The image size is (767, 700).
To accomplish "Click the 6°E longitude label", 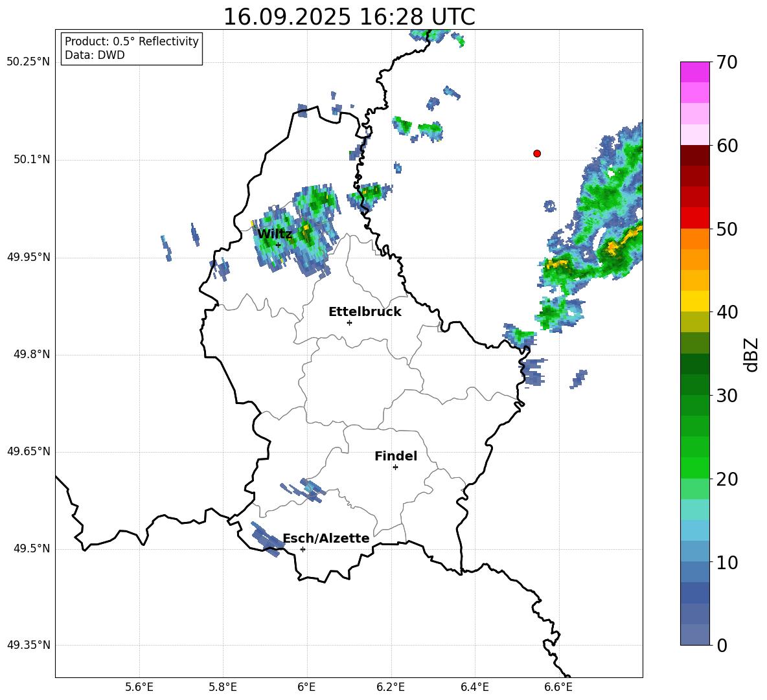I will (x=306, y=687).
